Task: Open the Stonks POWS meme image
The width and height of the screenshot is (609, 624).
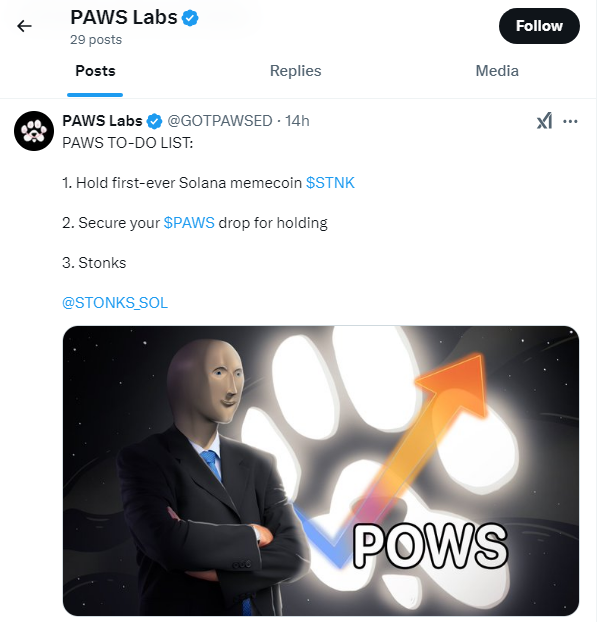Action: [321, 470]
